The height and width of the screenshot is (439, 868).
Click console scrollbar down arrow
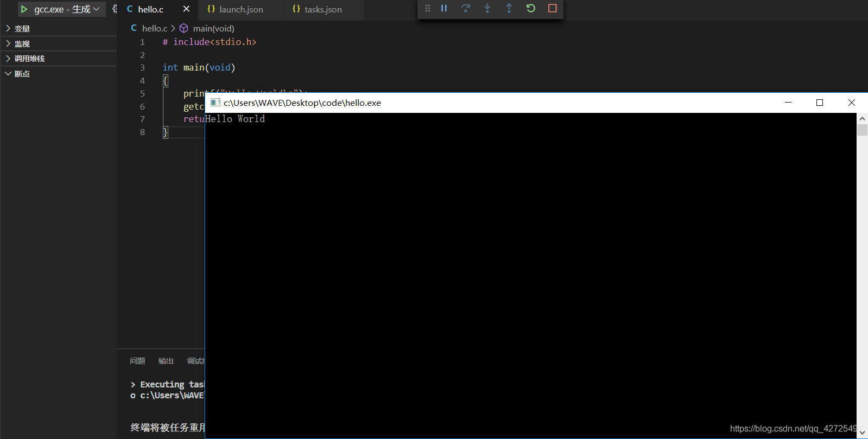tap(862, 433)
